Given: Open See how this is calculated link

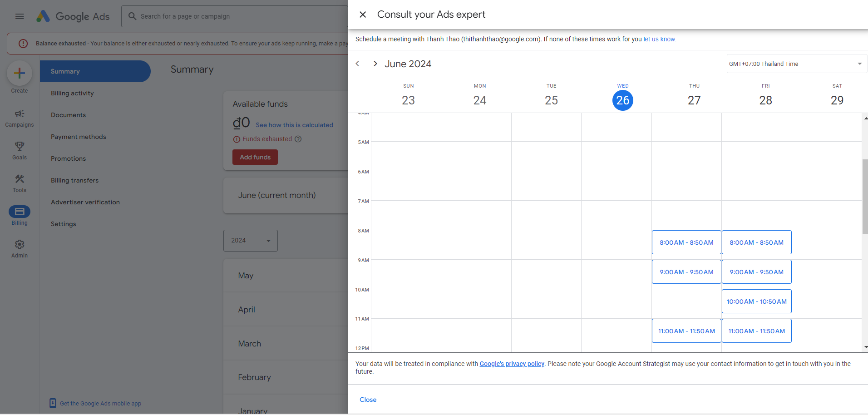Looking at the screenshot, I should (294, 125).
